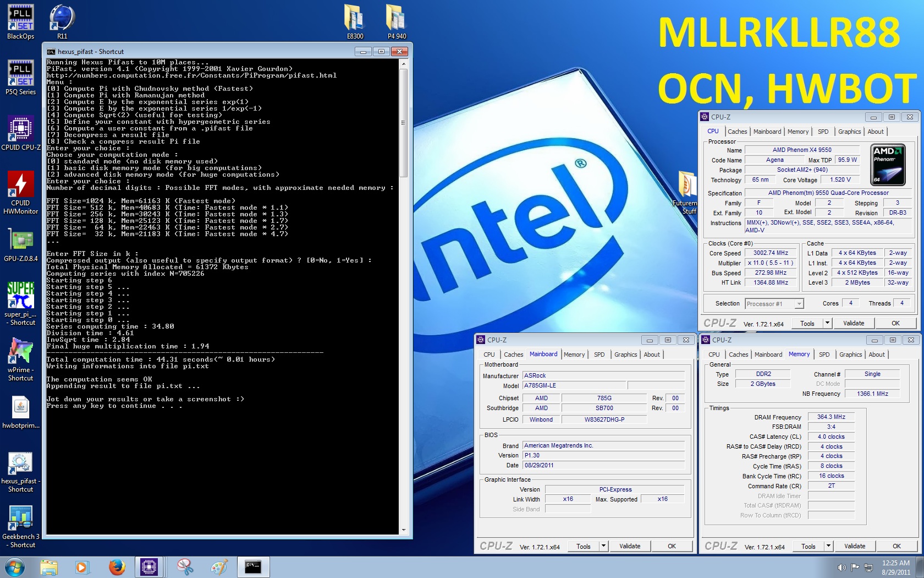Open the E8300 folder on desktop
The width and height of the screenshot is (924, 578).
[355, 22]
